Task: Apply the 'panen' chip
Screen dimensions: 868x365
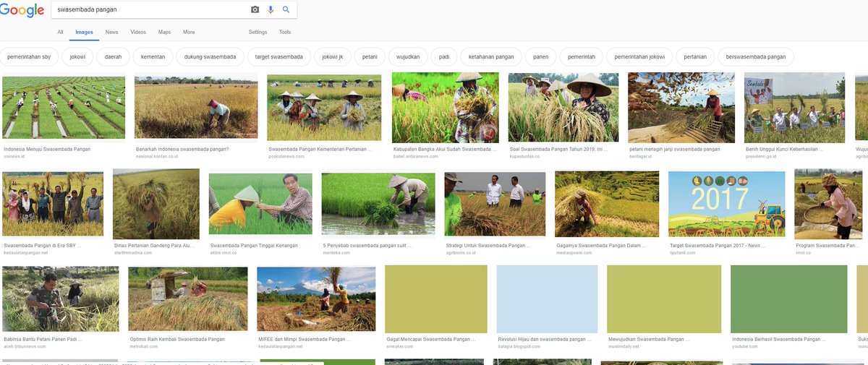Action: (541, 56)
